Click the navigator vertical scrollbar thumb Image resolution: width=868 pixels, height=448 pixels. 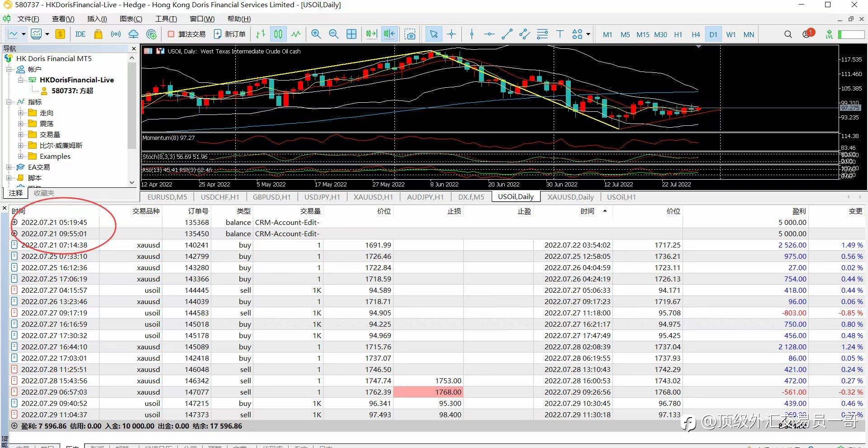click(x=132, y=106)
